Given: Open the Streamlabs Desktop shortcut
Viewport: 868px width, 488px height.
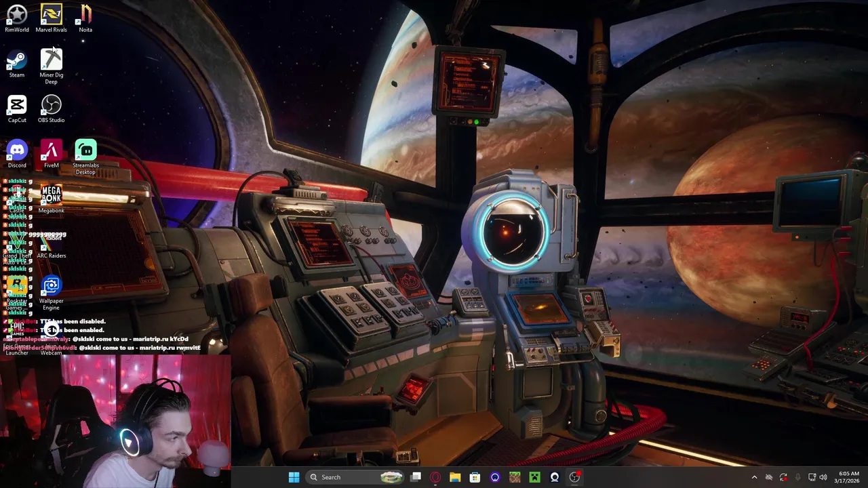Looking at the screenshot, I should [85, 157].
